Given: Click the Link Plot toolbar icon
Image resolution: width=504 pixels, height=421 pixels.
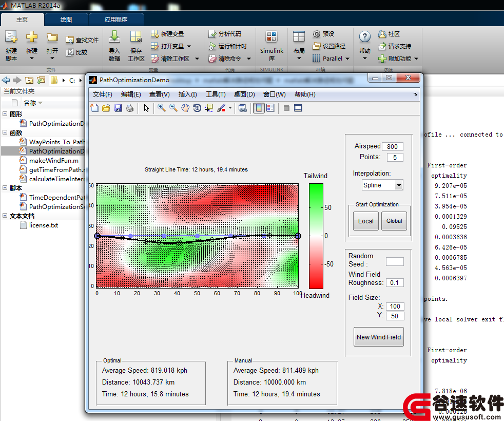Looking at the screenshot, I should point(243,108).
